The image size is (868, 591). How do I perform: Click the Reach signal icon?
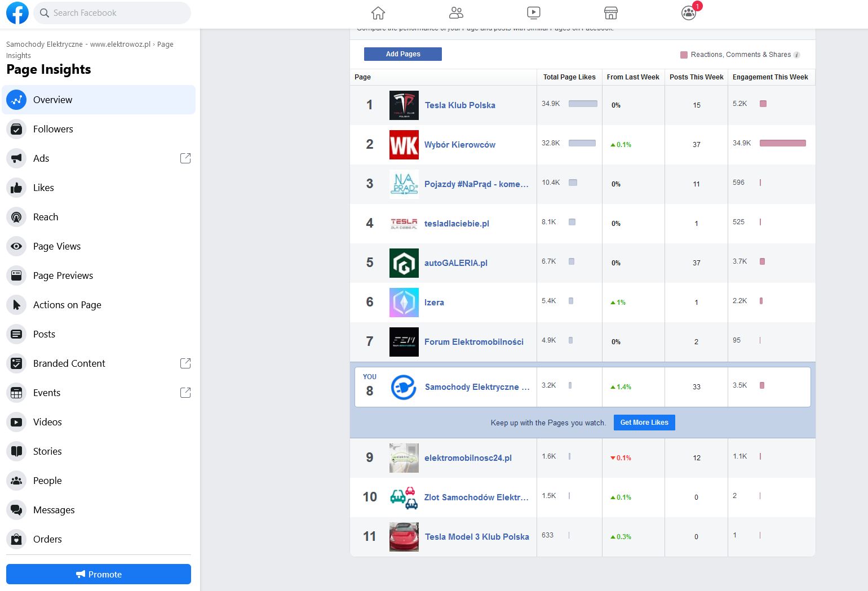point(16,217)
